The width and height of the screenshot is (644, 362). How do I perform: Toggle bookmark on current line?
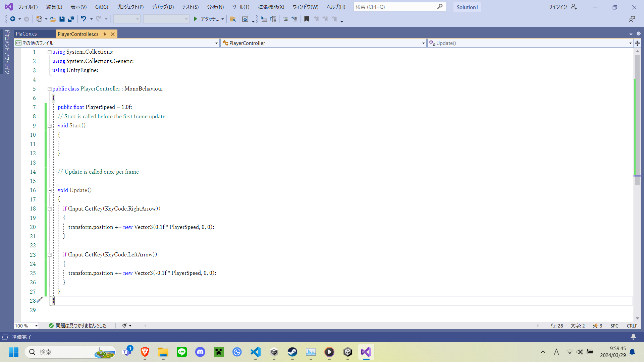point(306,19)
